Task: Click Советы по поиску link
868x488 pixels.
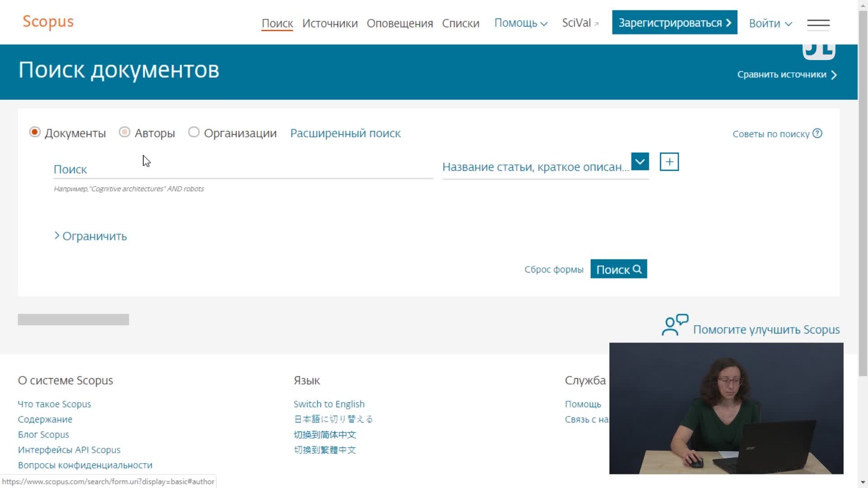Action: tap(771, 134)
